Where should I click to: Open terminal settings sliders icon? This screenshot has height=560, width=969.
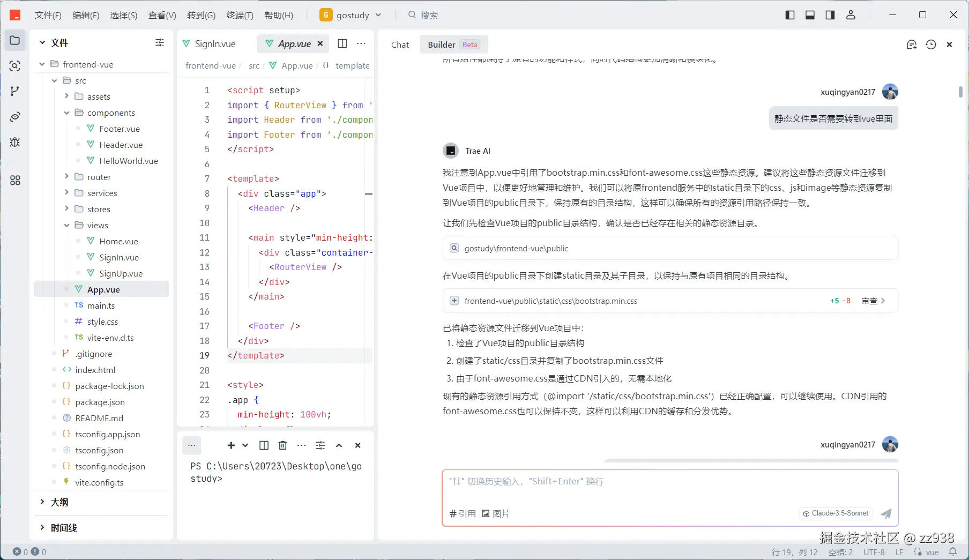(320, 445)
